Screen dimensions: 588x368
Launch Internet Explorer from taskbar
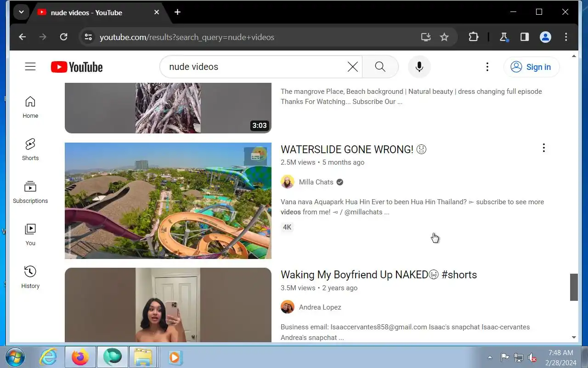[48, 357]
